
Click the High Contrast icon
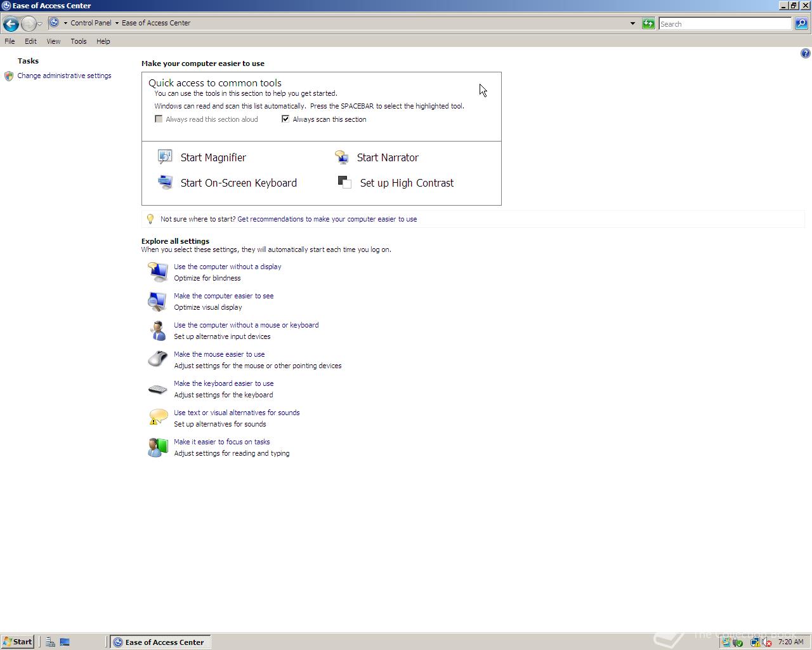tap(344, 182)
